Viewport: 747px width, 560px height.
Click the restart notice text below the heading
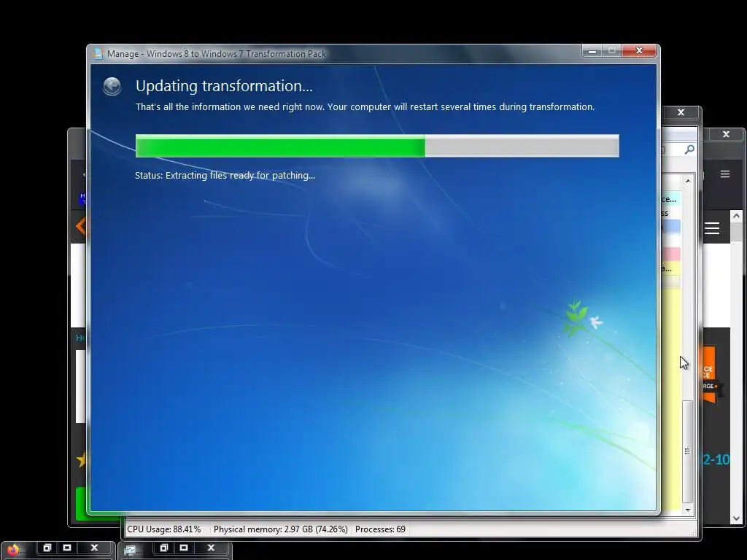[365, 106]
